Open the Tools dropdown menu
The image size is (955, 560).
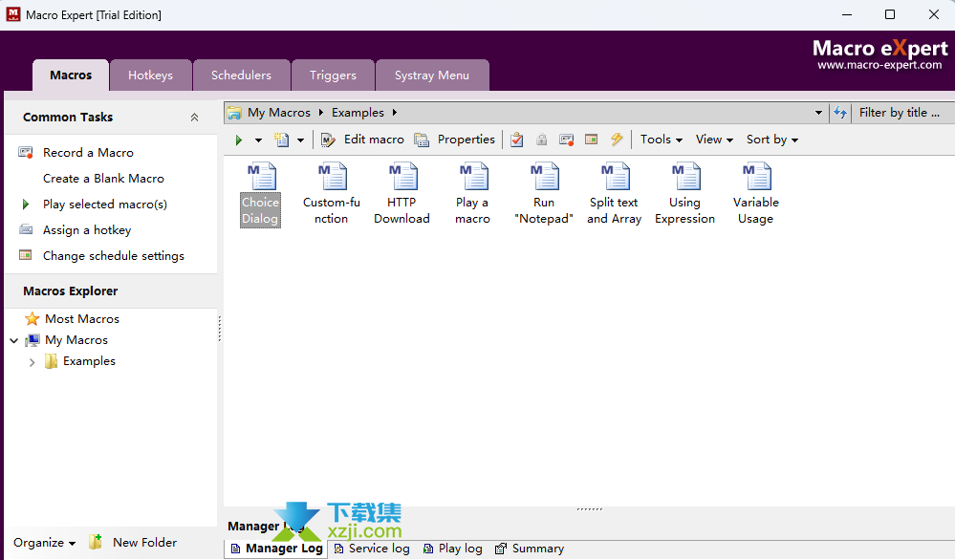click(x=661, y=140)
